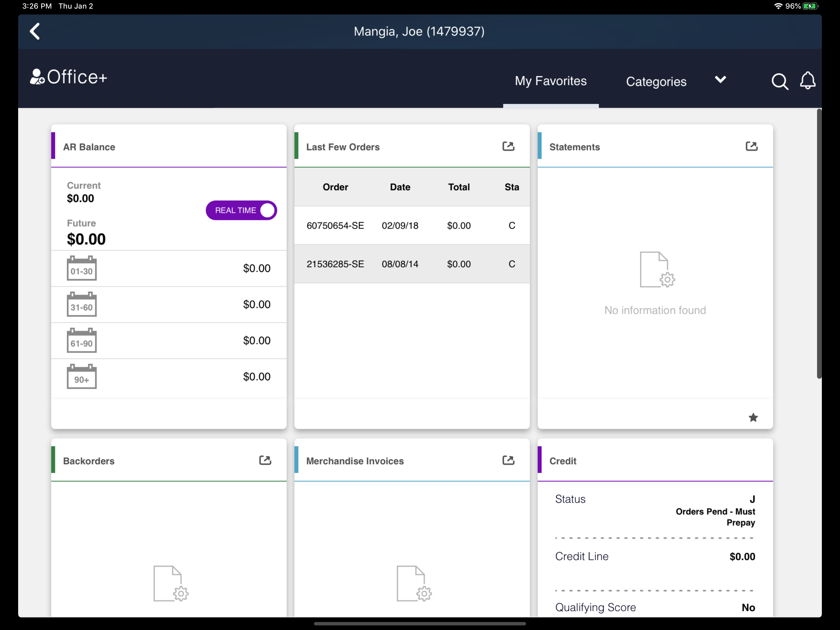840x630 pixels.
Task: Sort by the Date column header
Action: pos(400,187)
